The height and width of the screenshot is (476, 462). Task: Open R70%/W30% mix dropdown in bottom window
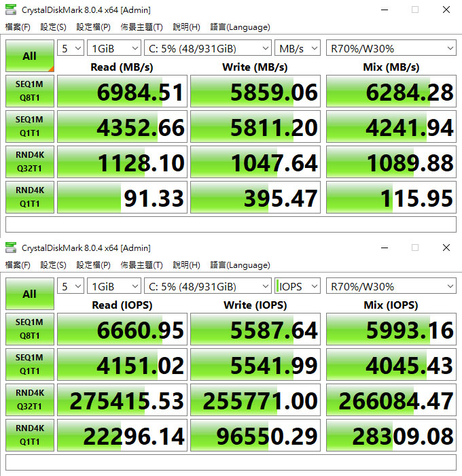tap(391, 286)
